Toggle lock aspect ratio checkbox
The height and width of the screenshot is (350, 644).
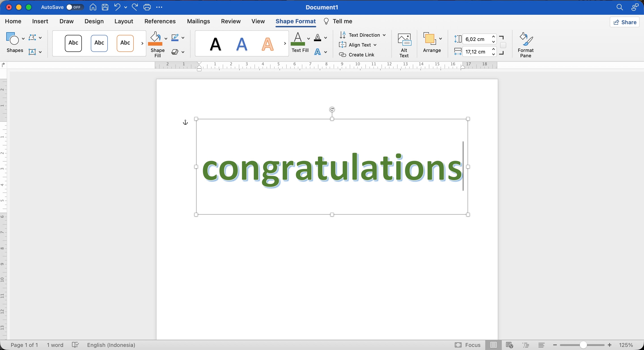(x=503, y=45)
